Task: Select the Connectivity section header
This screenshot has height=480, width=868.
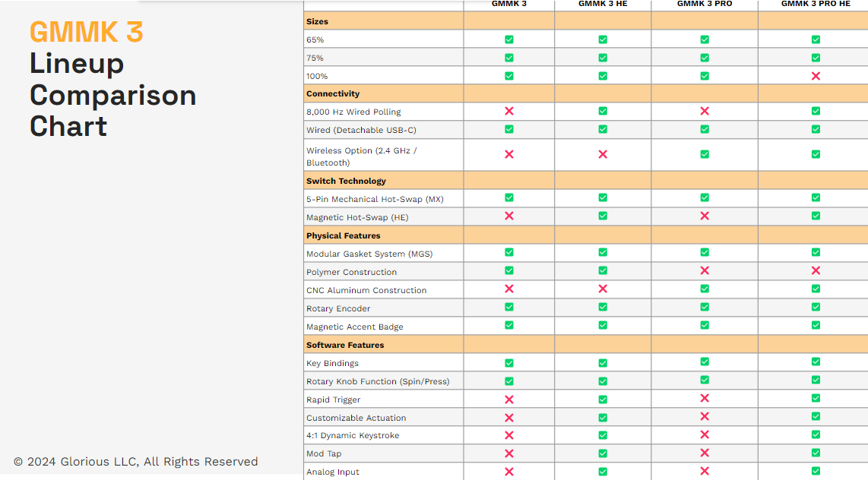Action: tap(333, 94)
